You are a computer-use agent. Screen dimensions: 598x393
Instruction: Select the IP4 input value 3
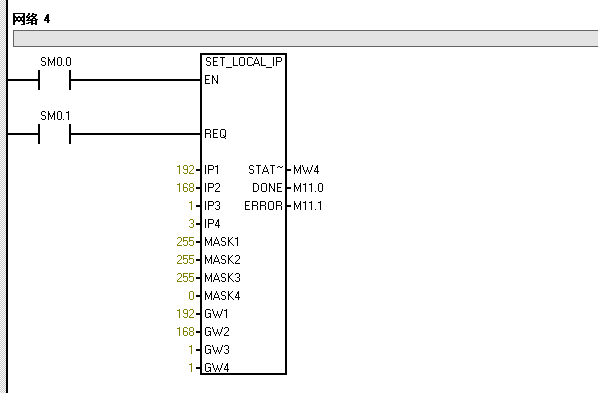[191, 224]
